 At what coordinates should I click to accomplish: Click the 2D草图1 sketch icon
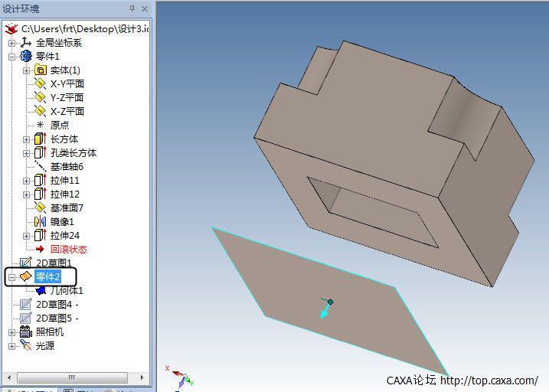point(26,263)
